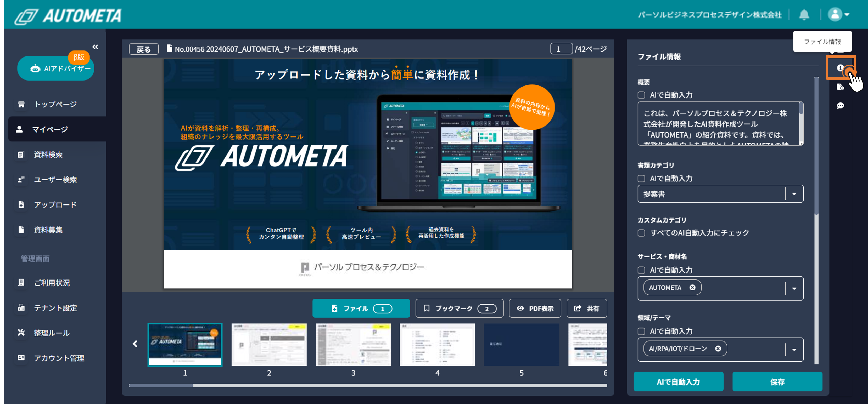Click the 保存 save button
The image size is (868, 405).
tap(777, 382)
